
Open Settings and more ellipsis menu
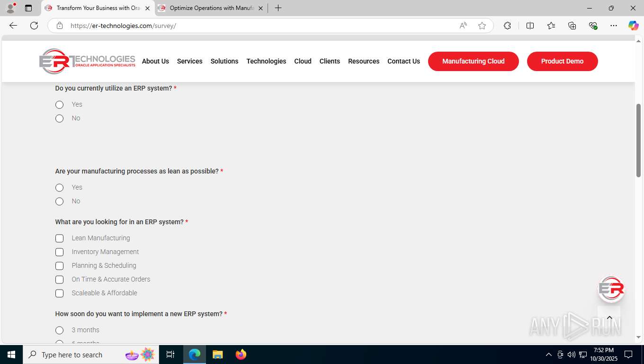pos(614,26)
